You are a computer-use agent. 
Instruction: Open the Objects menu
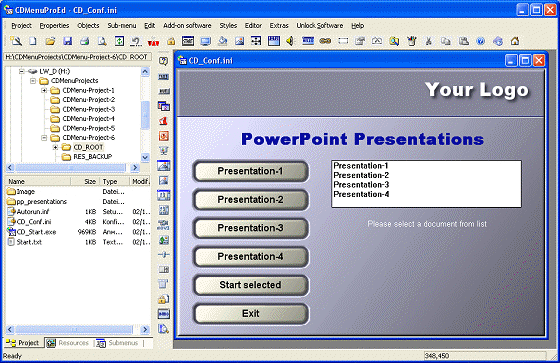coord(88,26)
